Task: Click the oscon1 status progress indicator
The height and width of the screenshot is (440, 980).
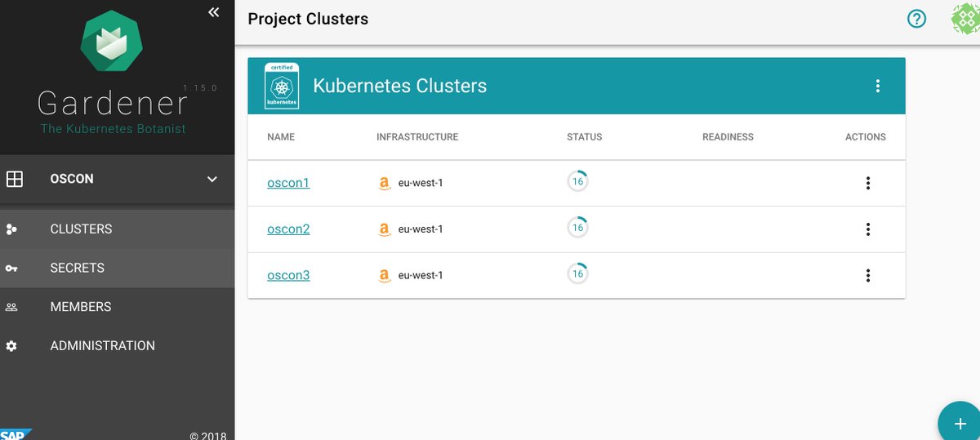Action: click(x=577, y=181)
